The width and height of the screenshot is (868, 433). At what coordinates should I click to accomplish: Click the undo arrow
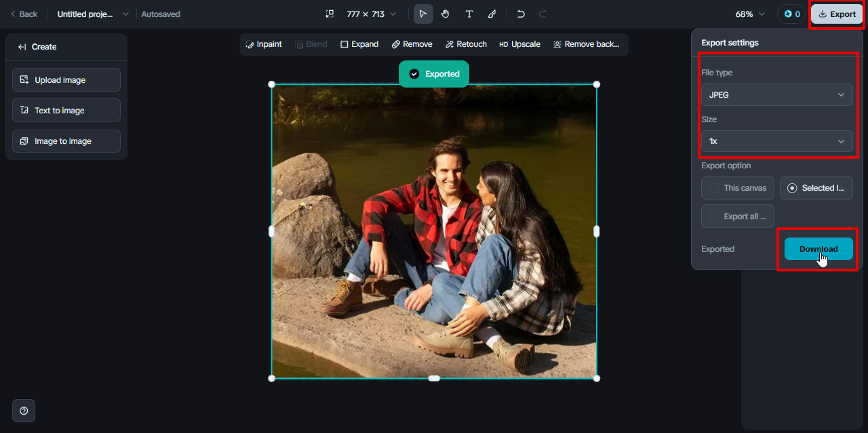(x=520, y=14)
